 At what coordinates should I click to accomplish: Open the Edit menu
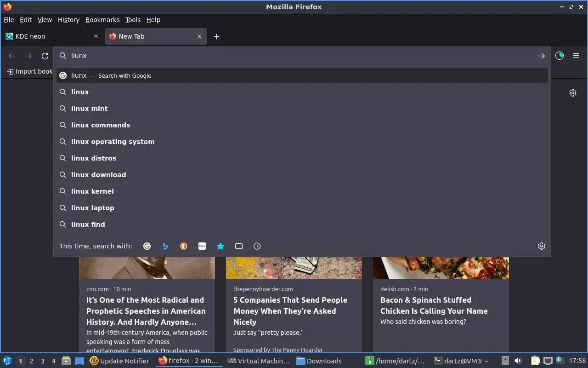pyautogui.click(x=26, y=20)
